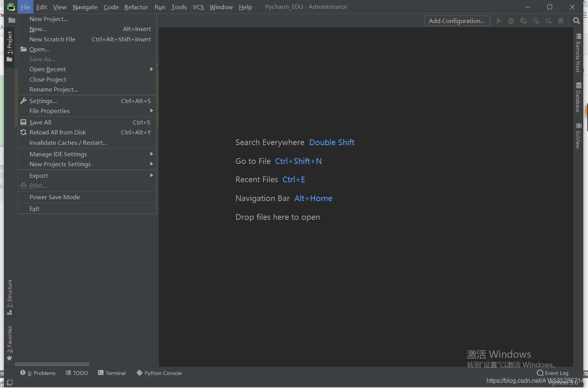Viewport: 588px width, 388px height.
Task: Expand the Export submenu
Action: tap(87, 175)
